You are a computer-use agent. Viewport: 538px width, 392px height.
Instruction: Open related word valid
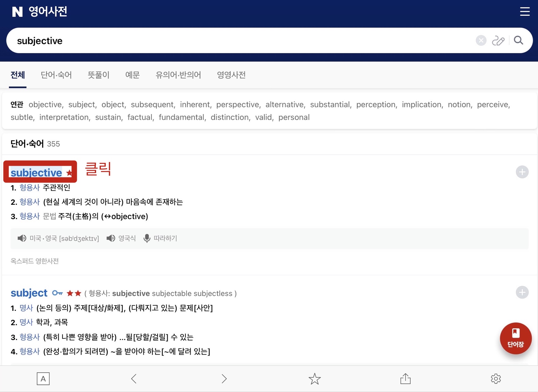(264, 117)
